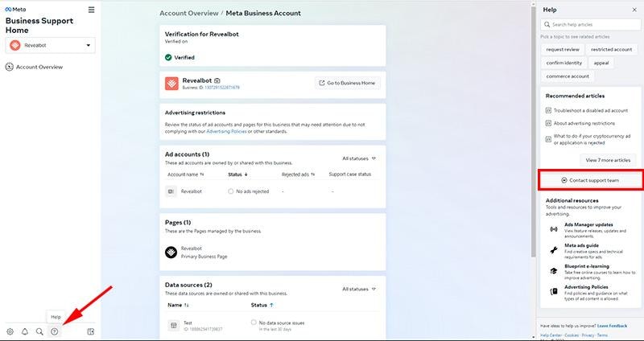Open All statuses filter for Data sources
Image resolution: width=644 pixels, height=341 pixels.
coord(359,289)
